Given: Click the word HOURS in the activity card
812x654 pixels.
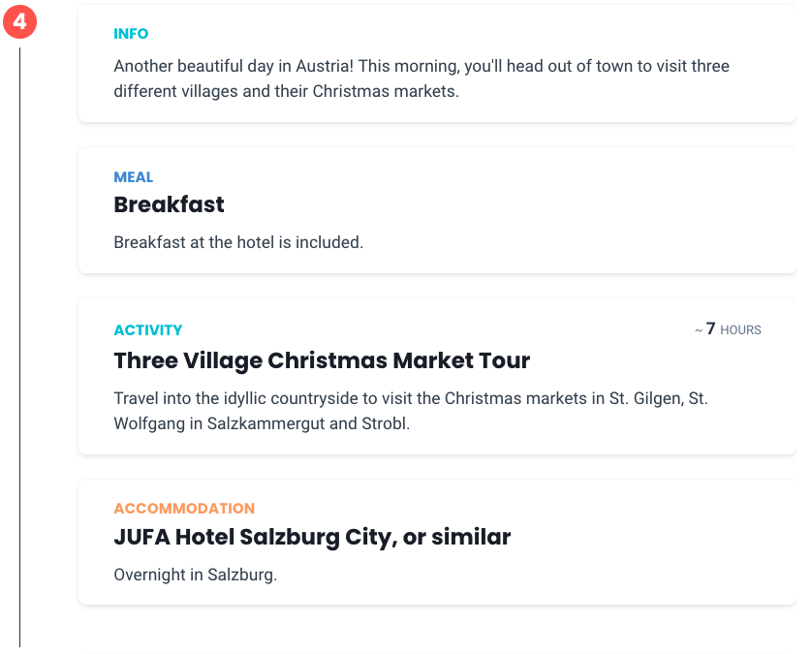Looking at the screenshot, I should (x=740, y=329).
